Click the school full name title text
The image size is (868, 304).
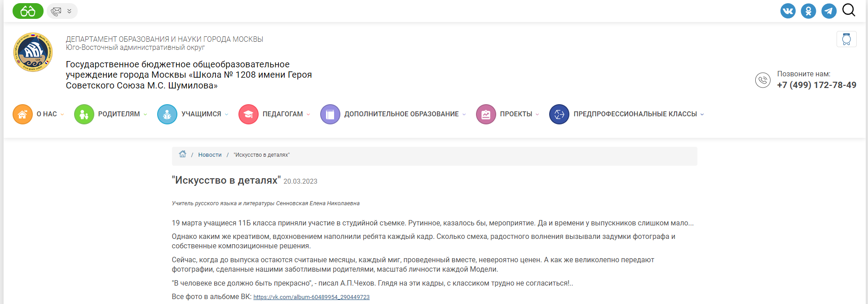[189, 75]
